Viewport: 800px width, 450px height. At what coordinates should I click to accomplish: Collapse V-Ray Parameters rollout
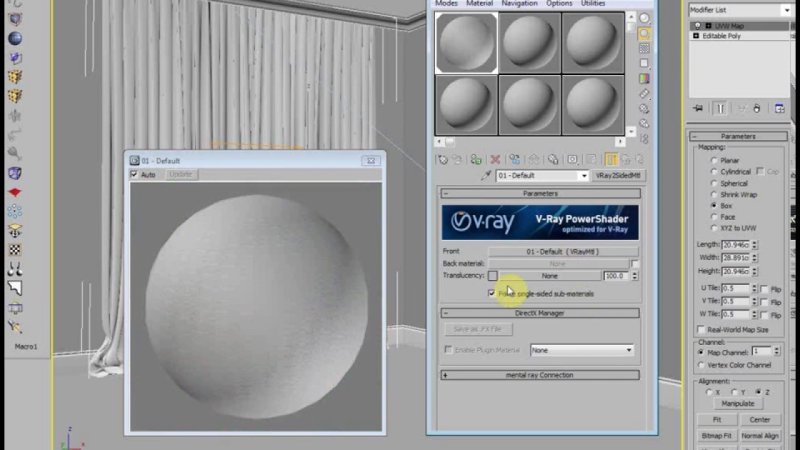point(540,193)
